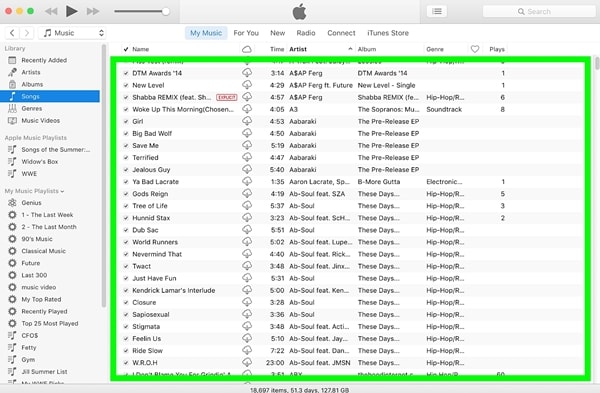Uncheck the Big Bad Wolf song

tap(126, 134)
